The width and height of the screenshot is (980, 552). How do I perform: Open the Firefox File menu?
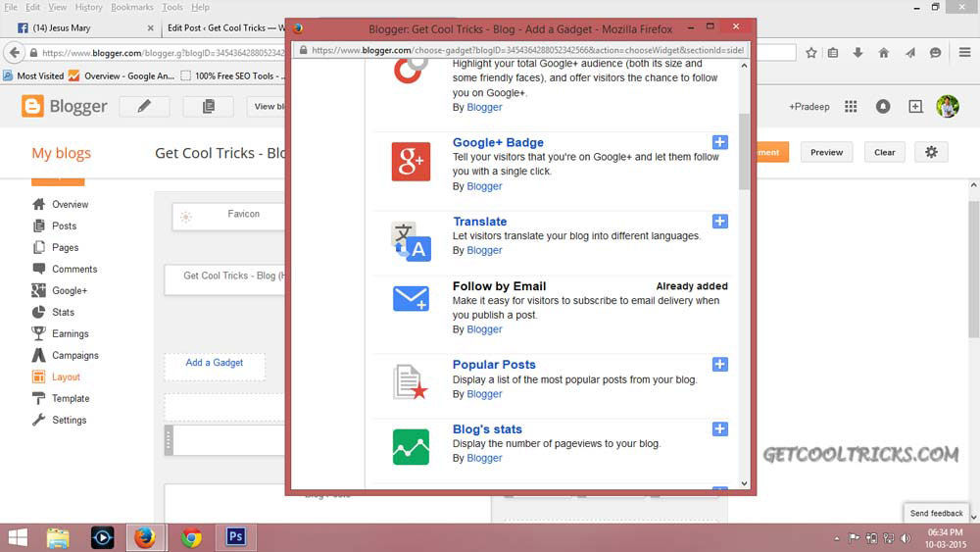coord(11,7)
